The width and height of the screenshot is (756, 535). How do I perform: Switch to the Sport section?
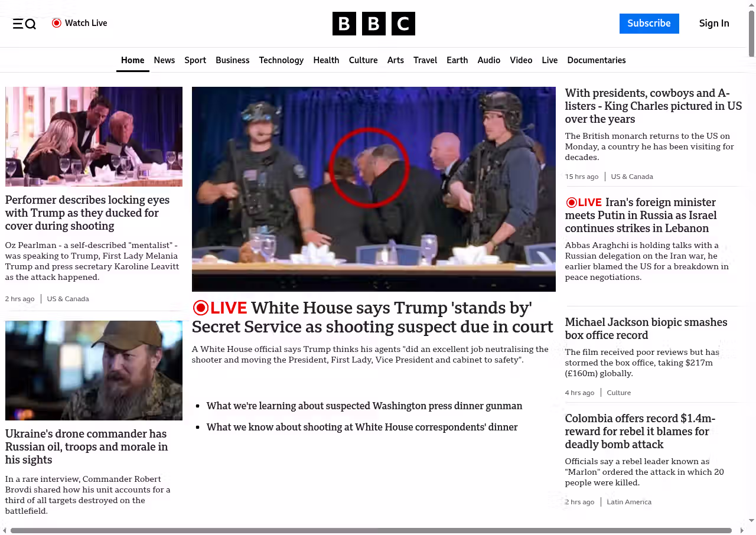click(195, 60)
